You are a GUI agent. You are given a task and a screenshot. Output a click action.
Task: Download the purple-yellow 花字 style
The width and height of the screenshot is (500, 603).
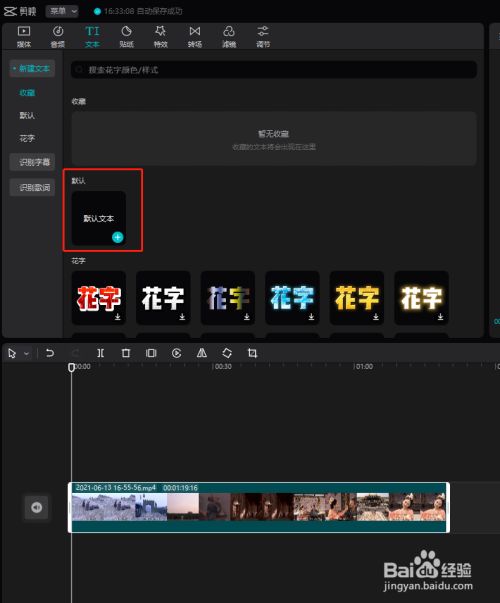tap(247, 316)
